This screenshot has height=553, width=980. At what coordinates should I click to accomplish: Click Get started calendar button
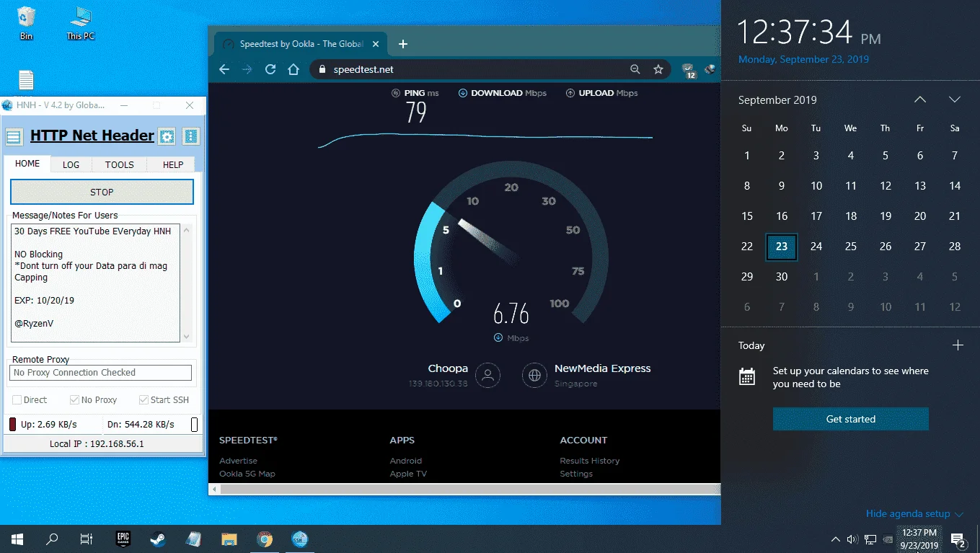[851, 419]
